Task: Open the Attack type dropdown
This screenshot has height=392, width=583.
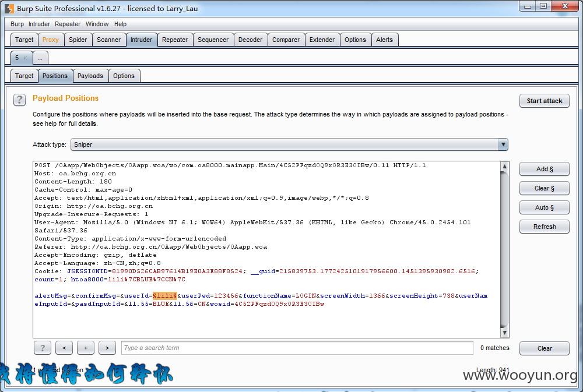Action: [x=289, y=144]
